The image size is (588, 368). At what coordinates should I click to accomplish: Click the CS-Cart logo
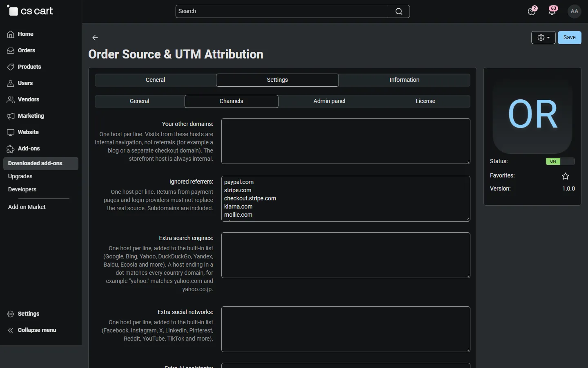coord(30,11)
